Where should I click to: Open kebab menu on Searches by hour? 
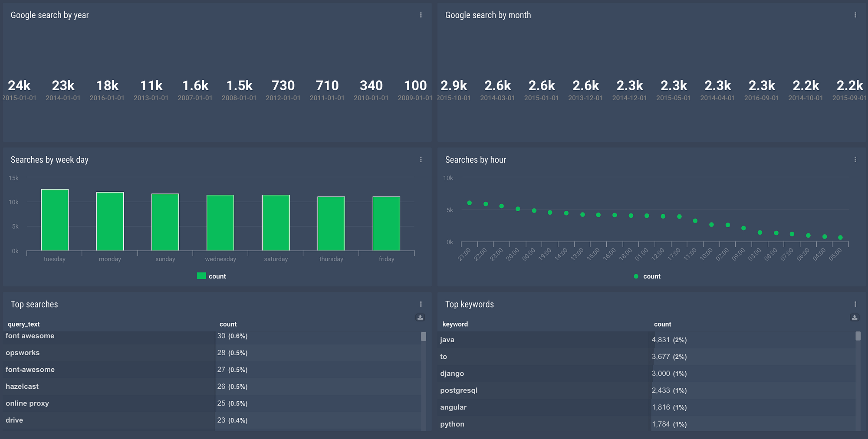(855, 160)
